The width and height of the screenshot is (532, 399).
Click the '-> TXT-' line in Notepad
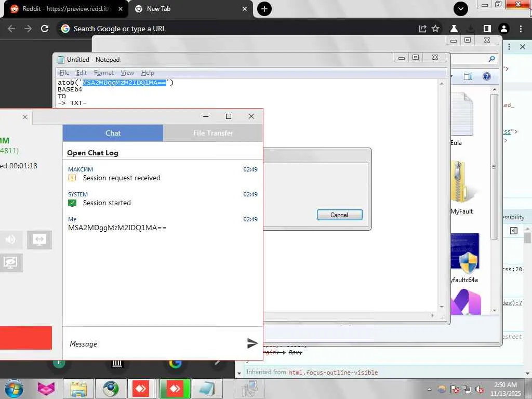(x=72, y=103)
